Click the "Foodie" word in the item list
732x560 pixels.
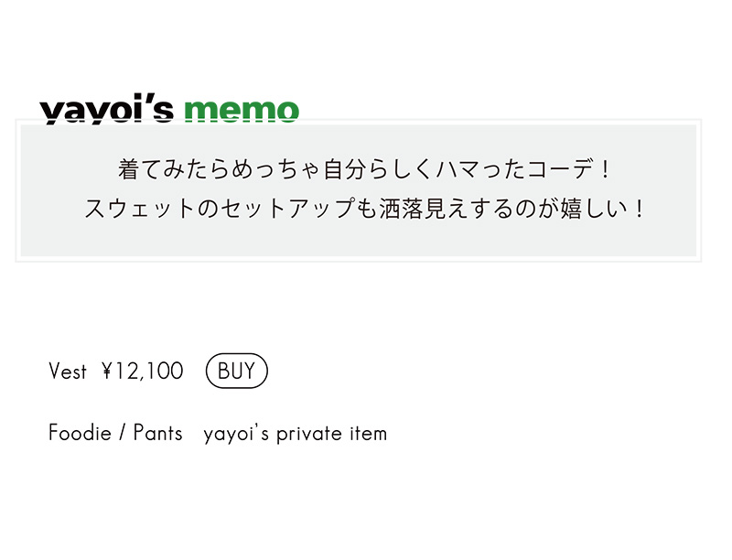(x=80, y=433)
